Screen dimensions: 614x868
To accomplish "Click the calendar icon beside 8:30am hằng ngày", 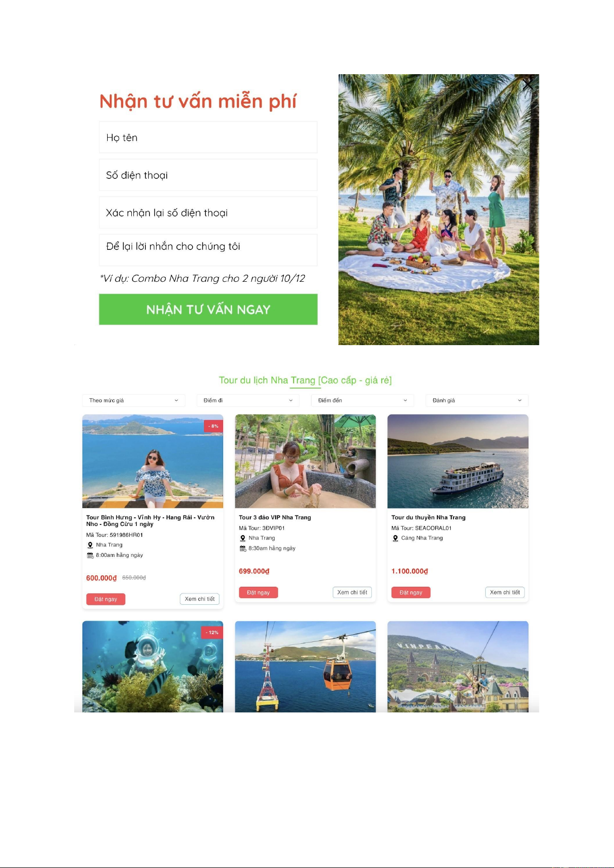I will (243, 549).
